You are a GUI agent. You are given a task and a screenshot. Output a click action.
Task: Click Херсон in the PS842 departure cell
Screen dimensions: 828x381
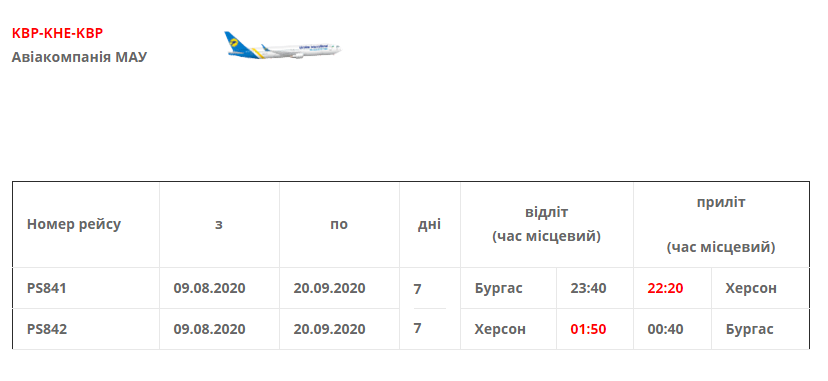tap(500, 329)
